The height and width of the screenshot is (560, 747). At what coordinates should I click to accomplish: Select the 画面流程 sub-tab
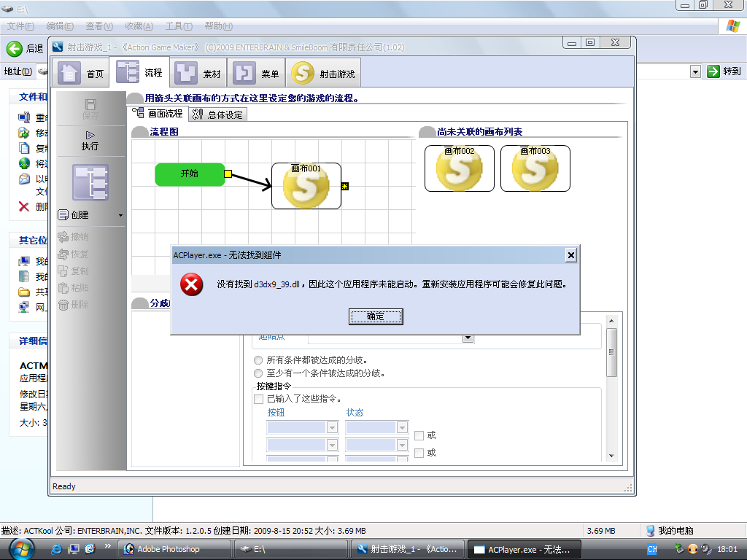(x=159, y=113)
